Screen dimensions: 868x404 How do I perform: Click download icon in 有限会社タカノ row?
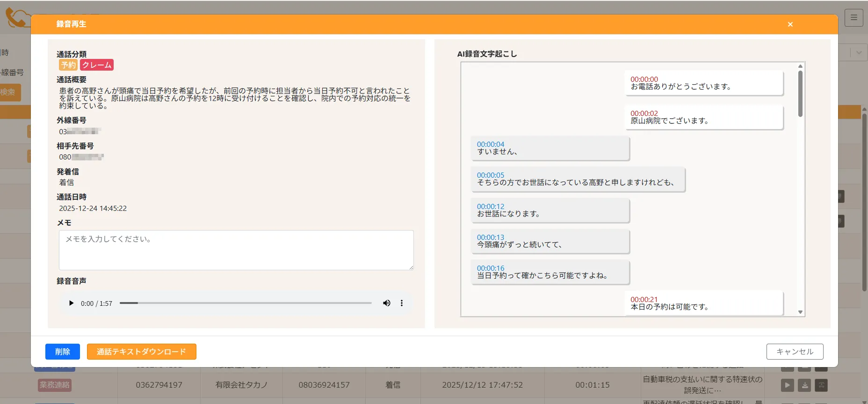805,385
